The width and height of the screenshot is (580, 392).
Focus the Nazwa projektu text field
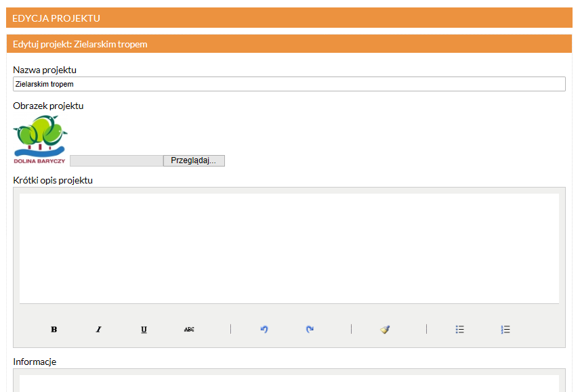[x=289, y=84]
